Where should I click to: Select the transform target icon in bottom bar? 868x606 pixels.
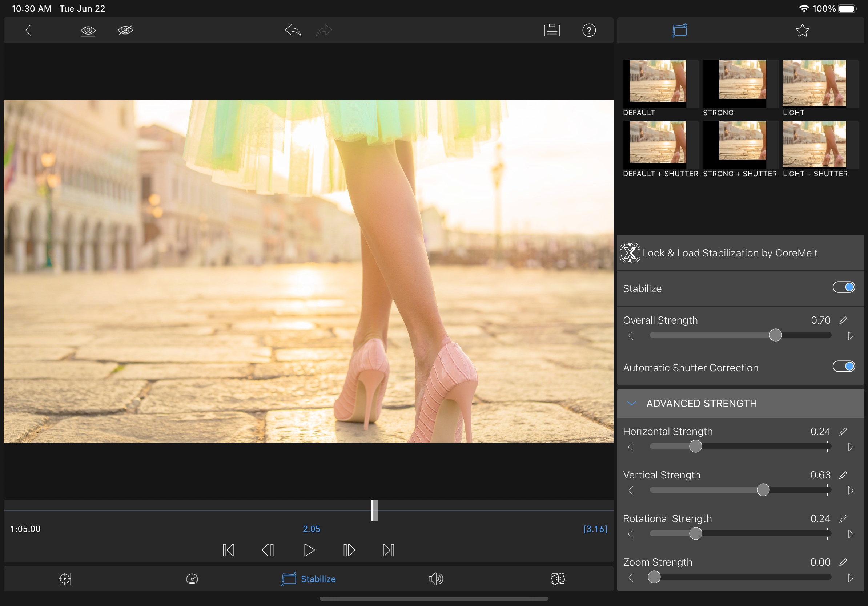coord(65,578)
